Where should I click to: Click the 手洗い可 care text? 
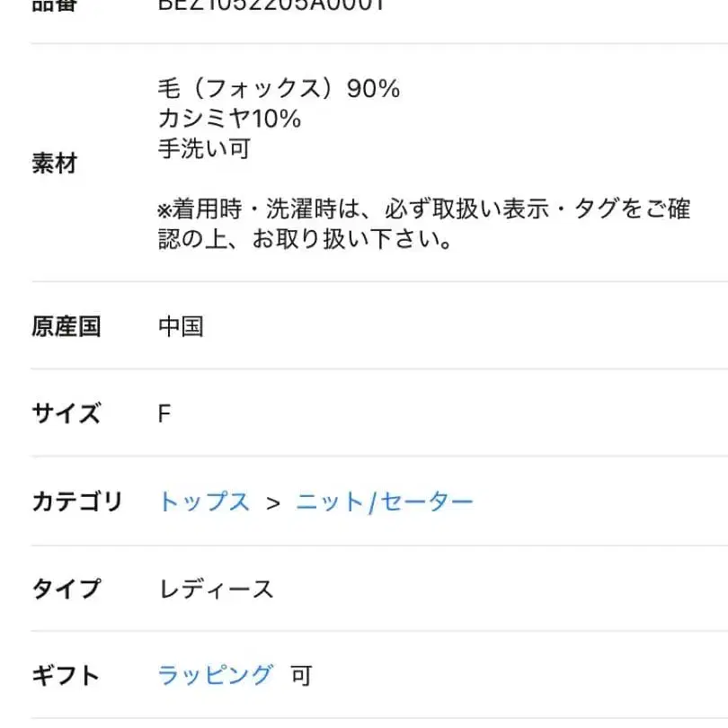click(204, 148)
